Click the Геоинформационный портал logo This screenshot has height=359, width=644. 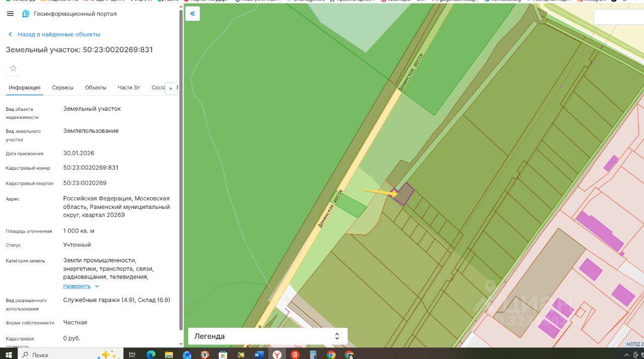[x=26, y=14]
